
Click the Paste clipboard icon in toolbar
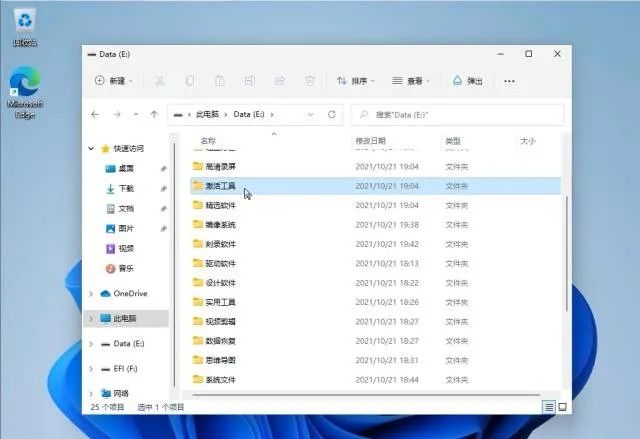220,81
